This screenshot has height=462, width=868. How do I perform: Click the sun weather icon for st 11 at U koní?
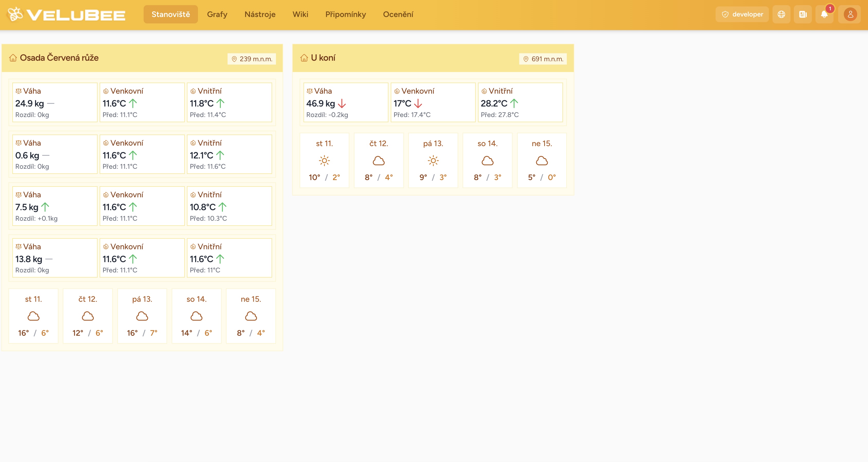tap(325, 161)
